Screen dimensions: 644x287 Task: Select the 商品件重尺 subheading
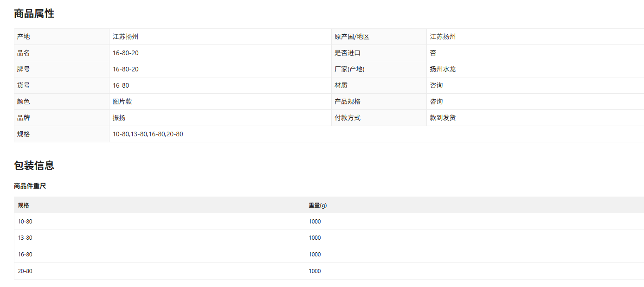pos(30,186)
